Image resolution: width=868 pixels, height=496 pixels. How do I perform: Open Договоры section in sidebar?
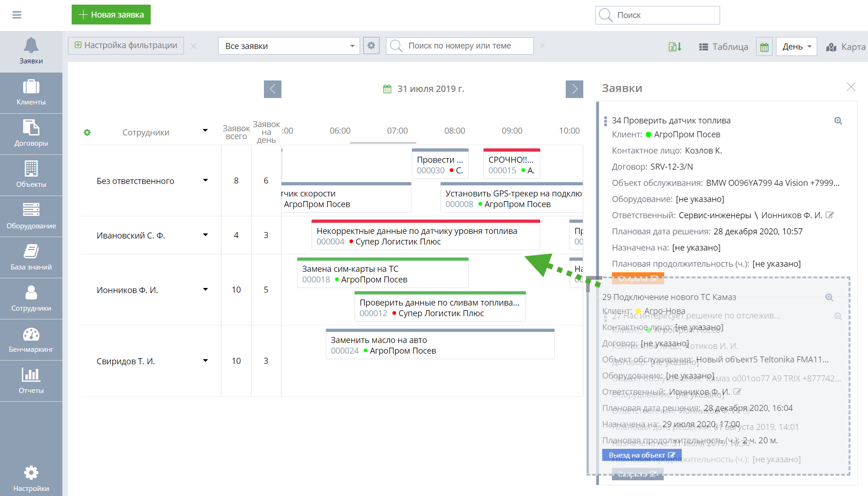click(31, 134)
